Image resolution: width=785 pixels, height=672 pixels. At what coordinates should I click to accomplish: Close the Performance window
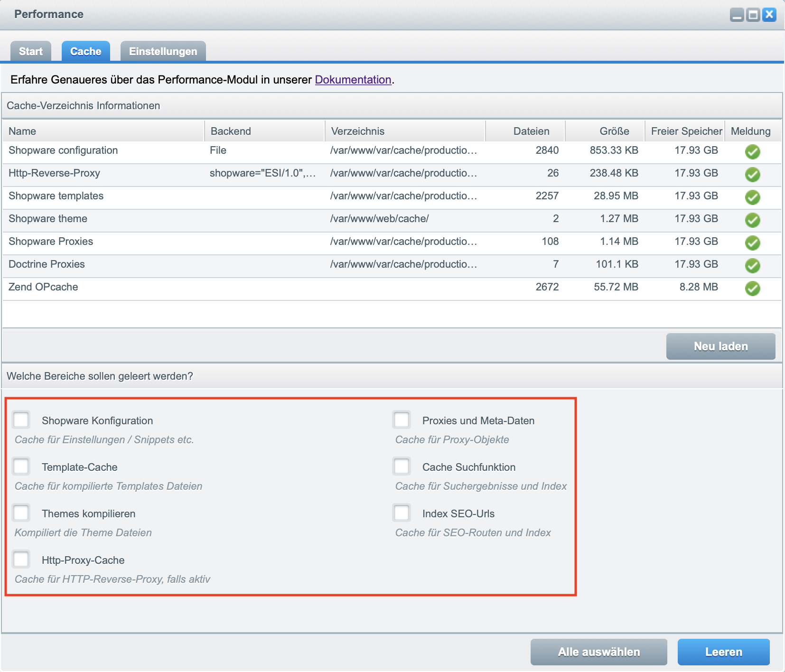point(769,15)
